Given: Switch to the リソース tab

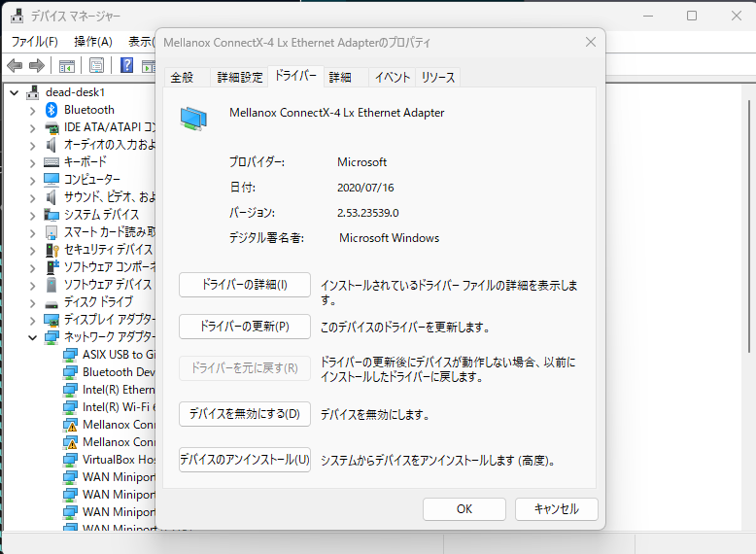Looking at the screenshot, I should (438, 77).
